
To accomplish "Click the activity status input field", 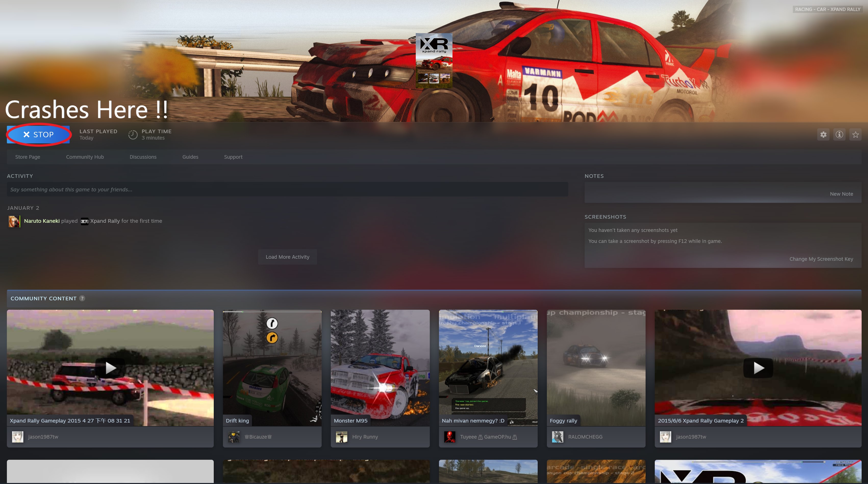I will click(x=287, y=189).
